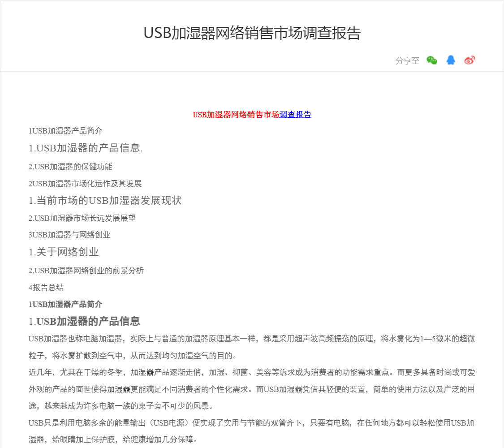Viewport: 504px width, 448px height.
Task: Click the 分享至 label
Action: (x=407, y=61)
